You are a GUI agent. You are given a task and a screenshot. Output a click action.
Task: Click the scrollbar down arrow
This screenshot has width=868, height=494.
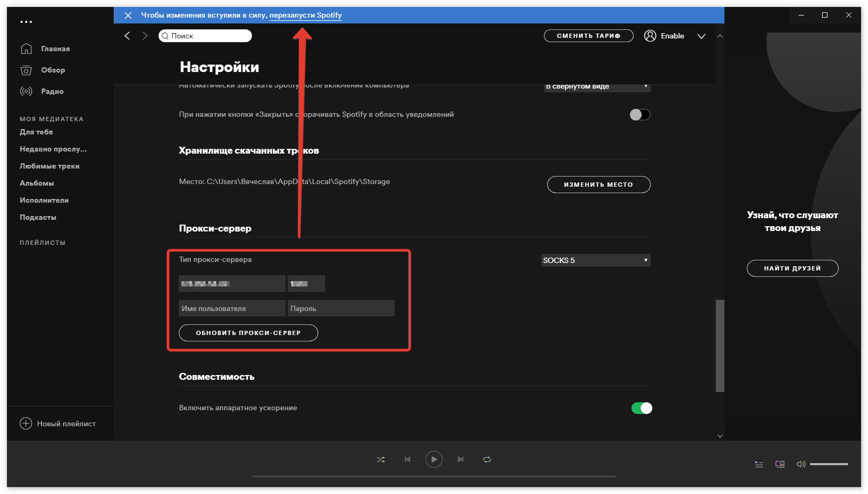720,436
